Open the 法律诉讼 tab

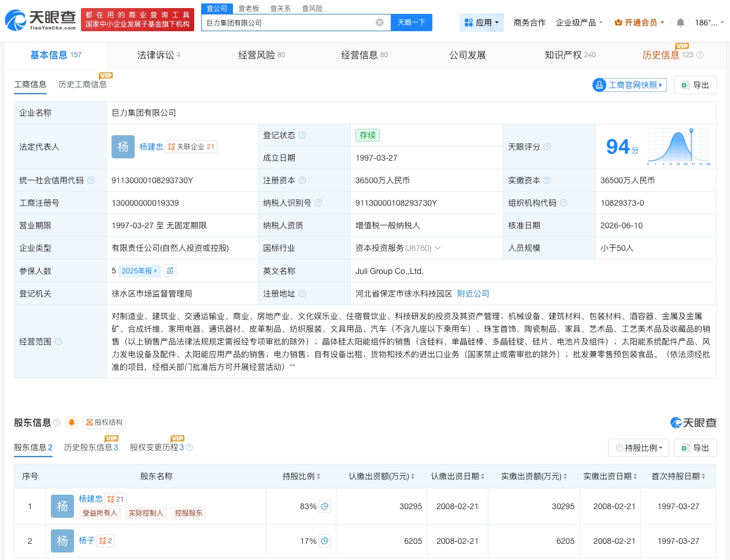(158, 55)
